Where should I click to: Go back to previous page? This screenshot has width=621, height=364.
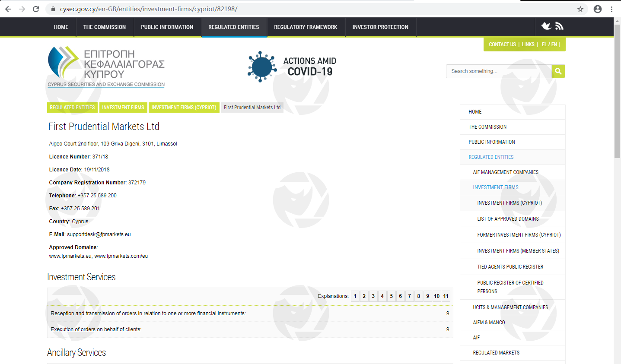[x=8, y=9]
